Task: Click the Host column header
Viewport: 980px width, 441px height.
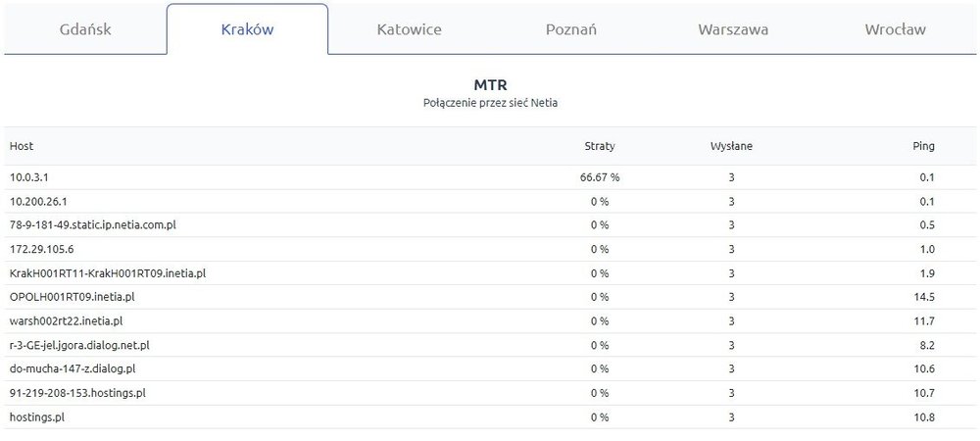Action: click(22, 146)
